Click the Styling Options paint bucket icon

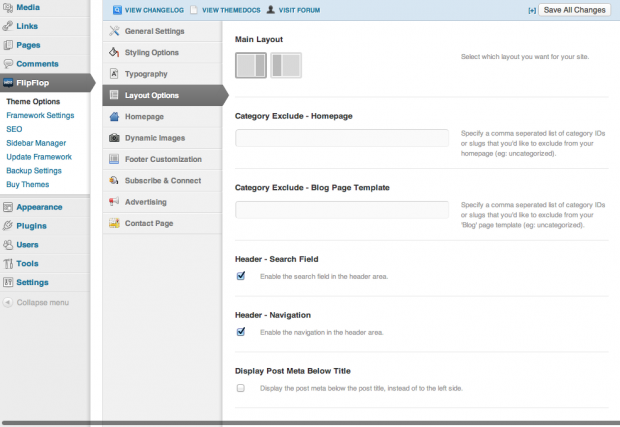[114, 52]
